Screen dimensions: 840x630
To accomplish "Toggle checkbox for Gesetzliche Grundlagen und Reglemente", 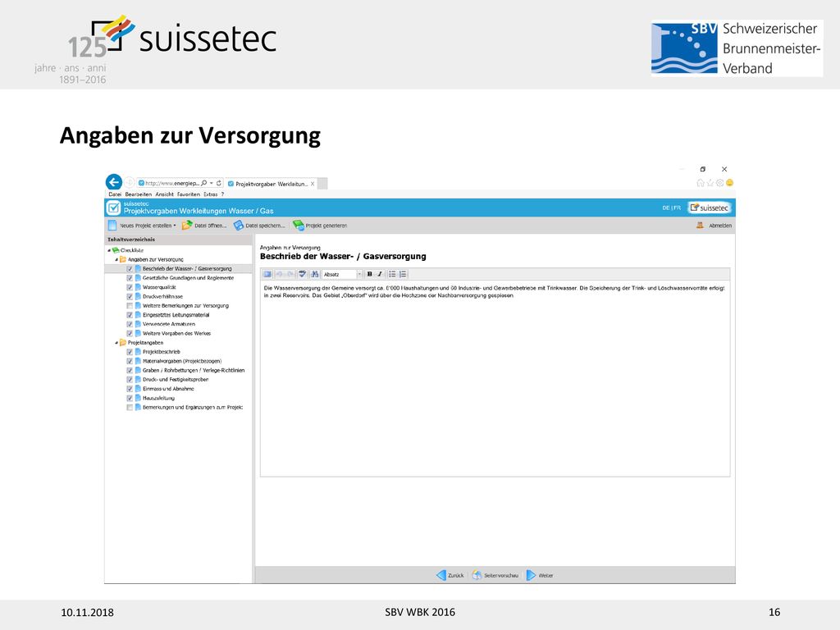I will pyautogui.click(x=130, y=278).
